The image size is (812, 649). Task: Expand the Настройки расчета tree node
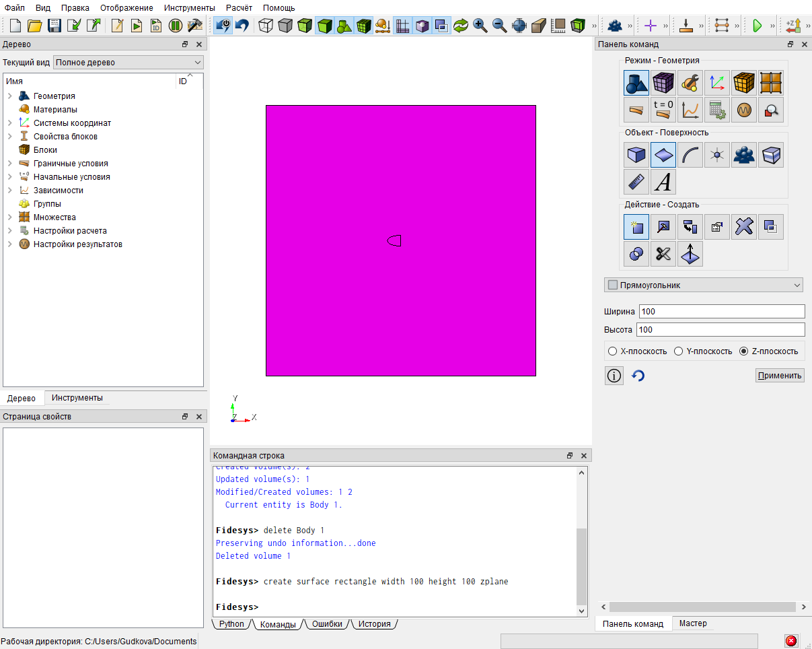[10, 231]
